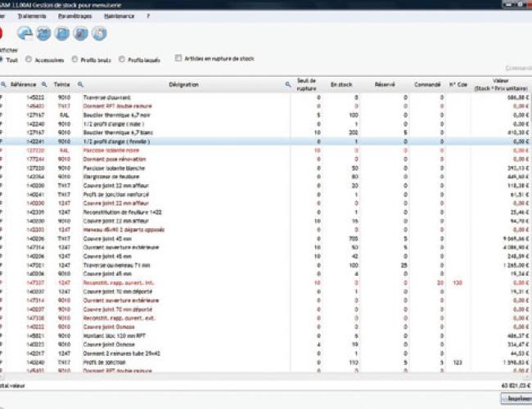Select the Bouclier thermique 6,7 blanc row
This screenshot has width=532, height=409.
point(264,133)
